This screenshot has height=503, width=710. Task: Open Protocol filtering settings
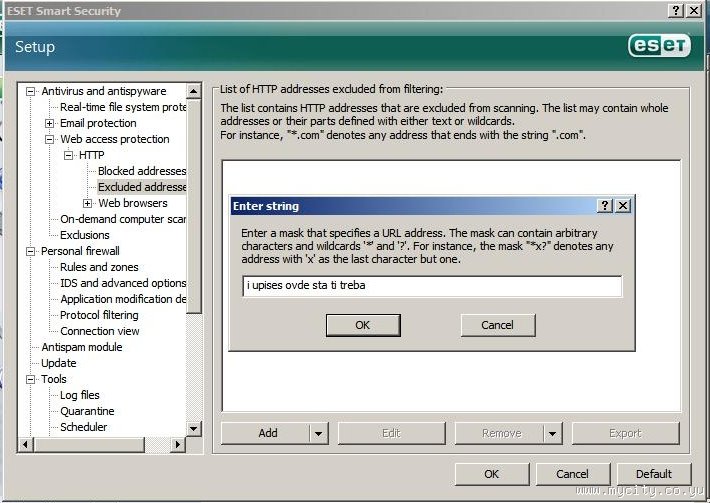pos(99,315)
